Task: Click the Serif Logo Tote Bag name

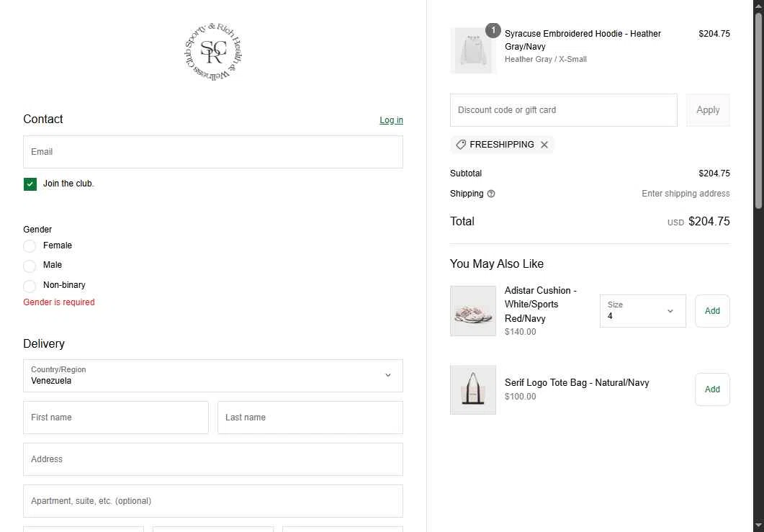Action: 577,382
